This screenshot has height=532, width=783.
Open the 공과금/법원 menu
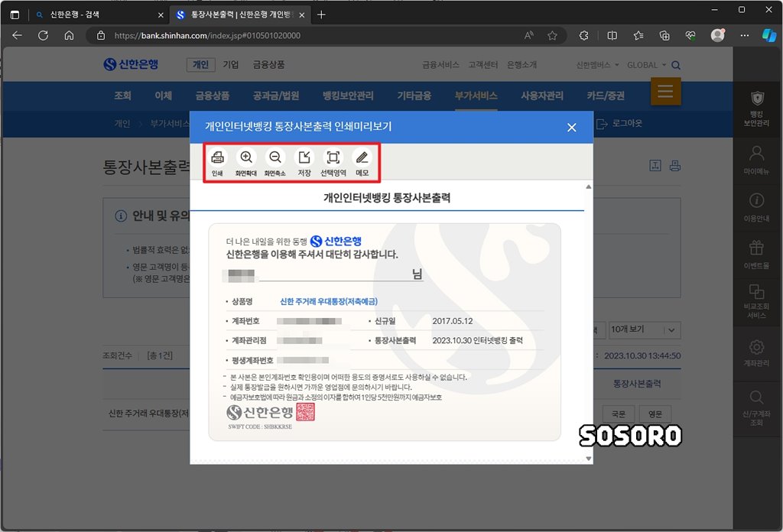[276, 96]
